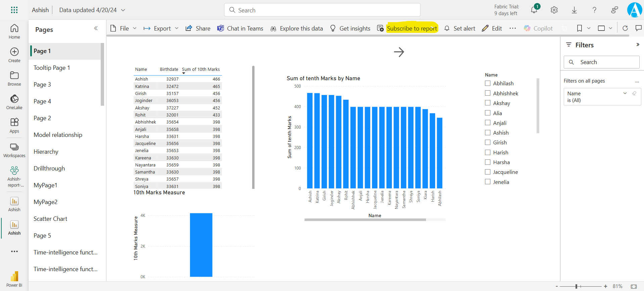Adjust the zoom level slider
Image resolution: width=644 pixels, height=291 pixels.
pos(576,286)
